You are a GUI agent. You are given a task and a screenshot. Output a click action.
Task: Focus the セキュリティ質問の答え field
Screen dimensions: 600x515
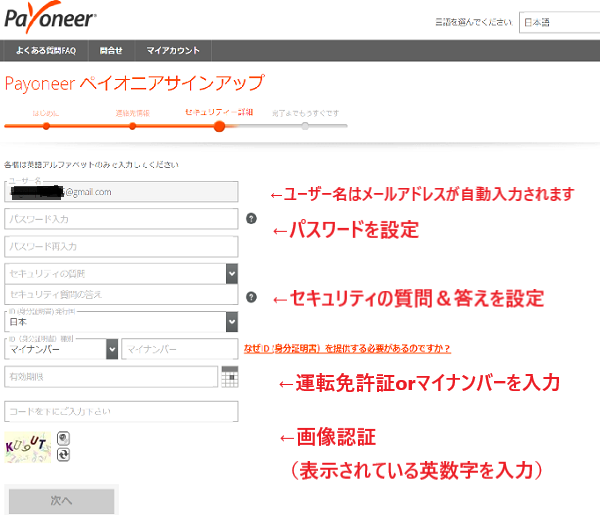click(x=121, y=294)
